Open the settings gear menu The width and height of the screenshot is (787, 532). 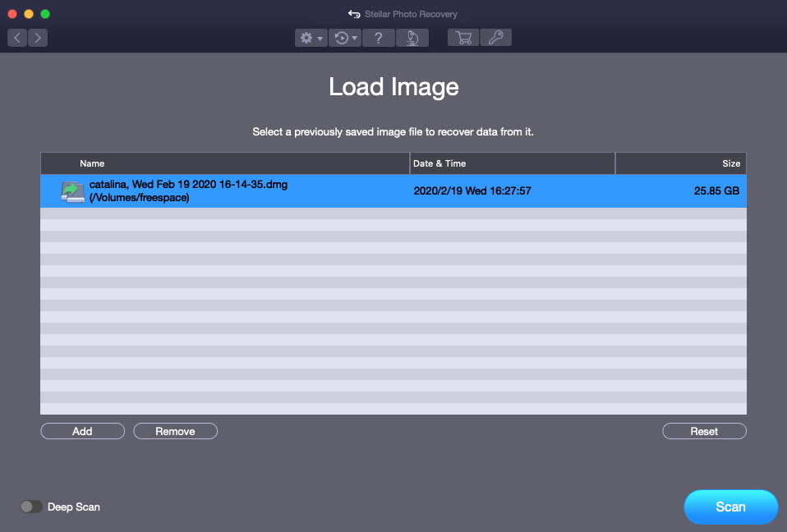pos(311,38)
